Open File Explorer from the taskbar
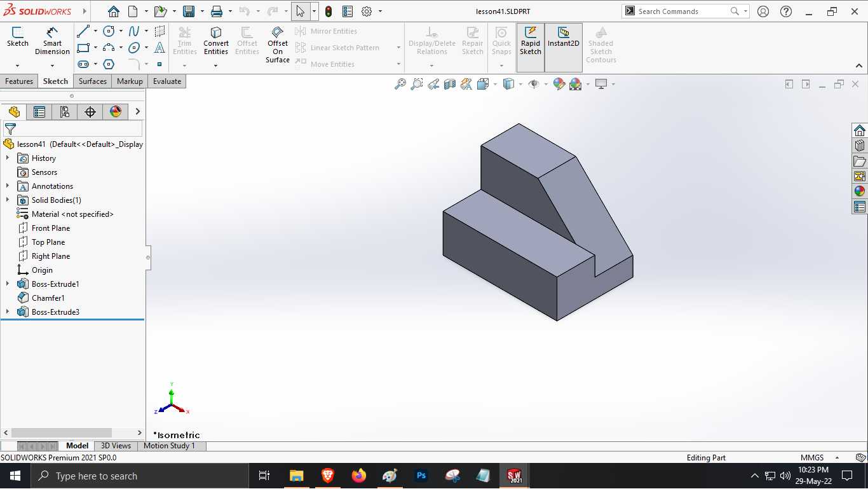The width and height of the screenshot is (868, 496). point(296,476)
